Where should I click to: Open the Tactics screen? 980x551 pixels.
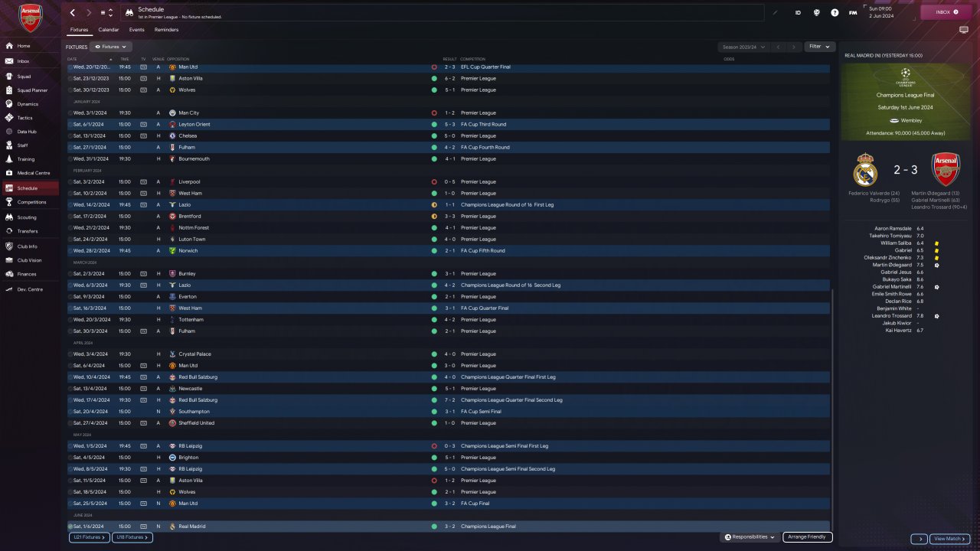[30, 118]
